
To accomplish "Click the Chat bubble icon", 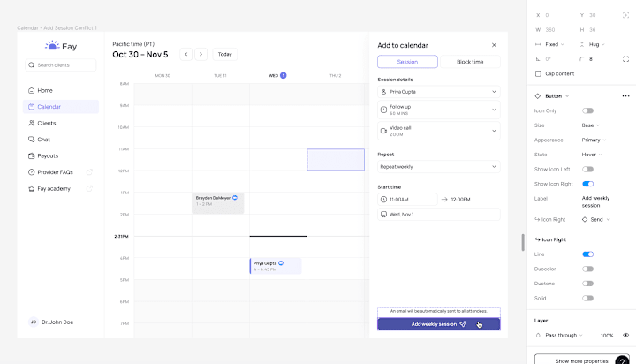I will coord(31,140).
